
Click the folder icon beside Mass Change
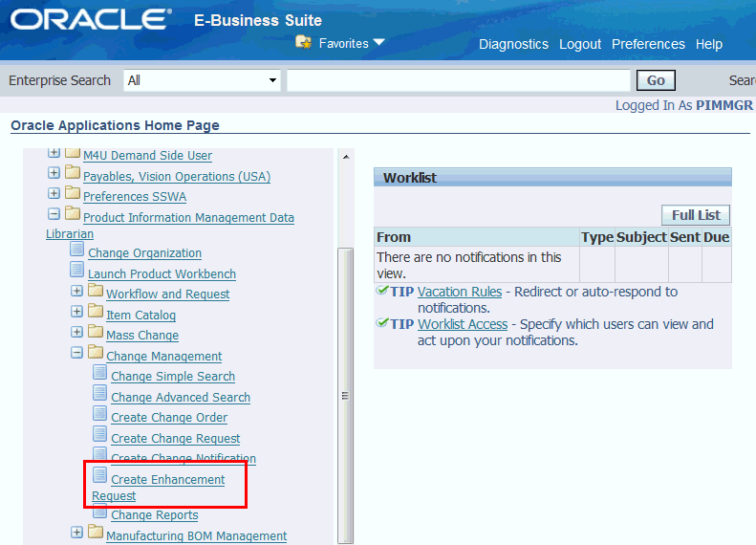pyautogui.click(x=96, y=331)
